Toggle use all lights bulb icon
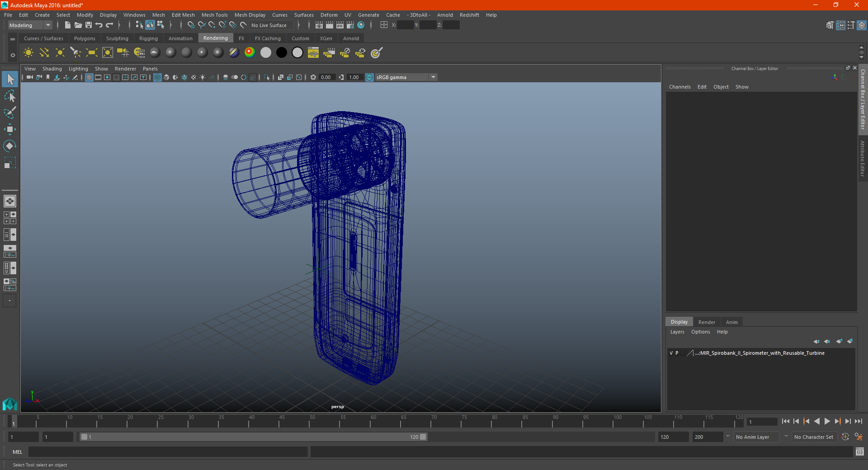This screenshot has height=470, width=868. coord(203,77)
